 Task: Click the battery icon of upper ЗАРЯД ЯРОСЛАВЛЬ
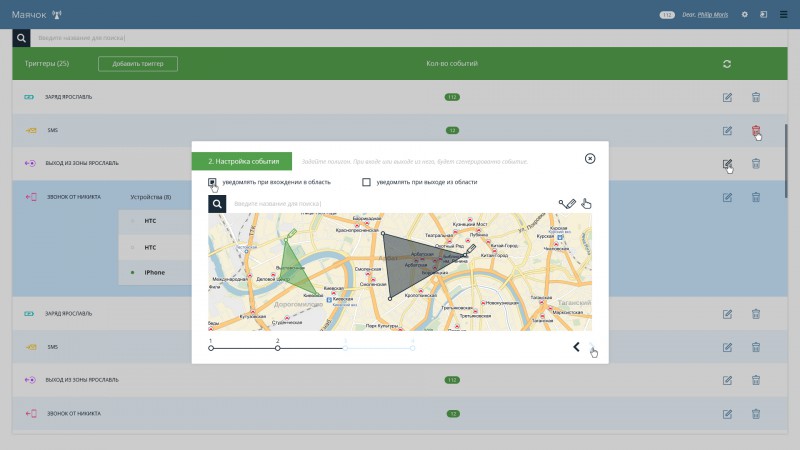click(29, 97)
